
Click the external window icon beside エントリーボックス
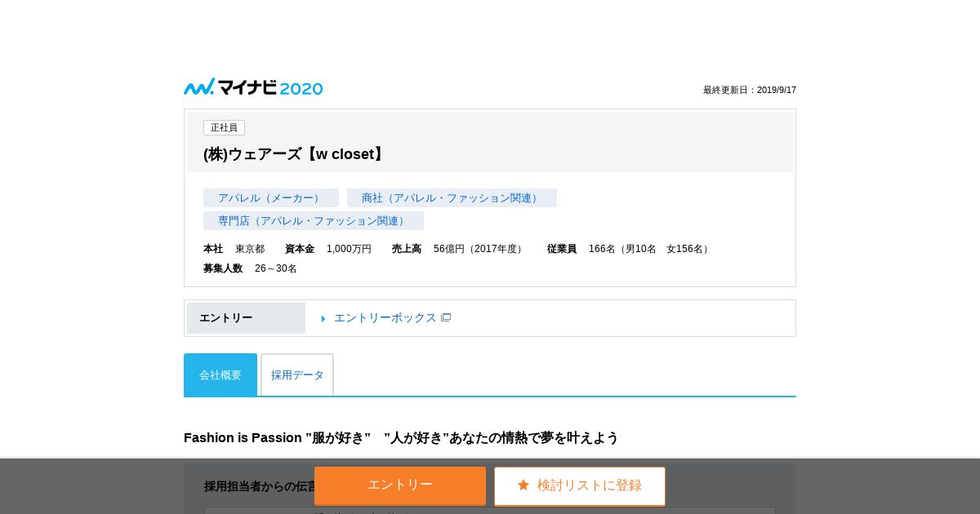(x=446, y=317)
